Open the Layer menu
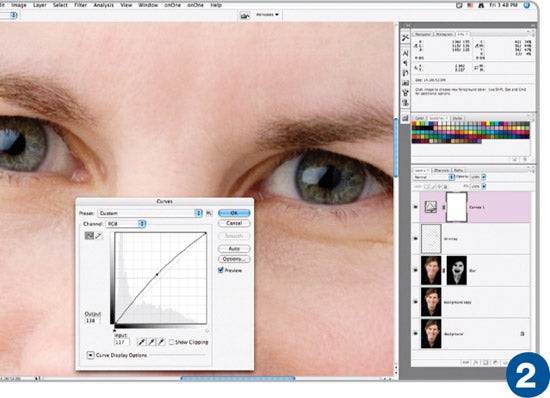Viewport: 550px width, 398px height. coord(40,5)
